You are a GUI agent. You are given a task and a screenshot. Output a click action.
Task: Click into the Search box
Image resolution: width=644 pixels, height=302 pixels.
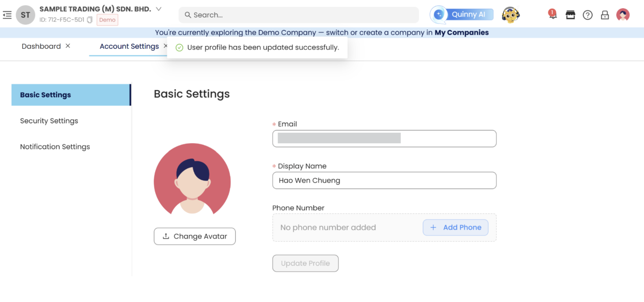[299, 15]
